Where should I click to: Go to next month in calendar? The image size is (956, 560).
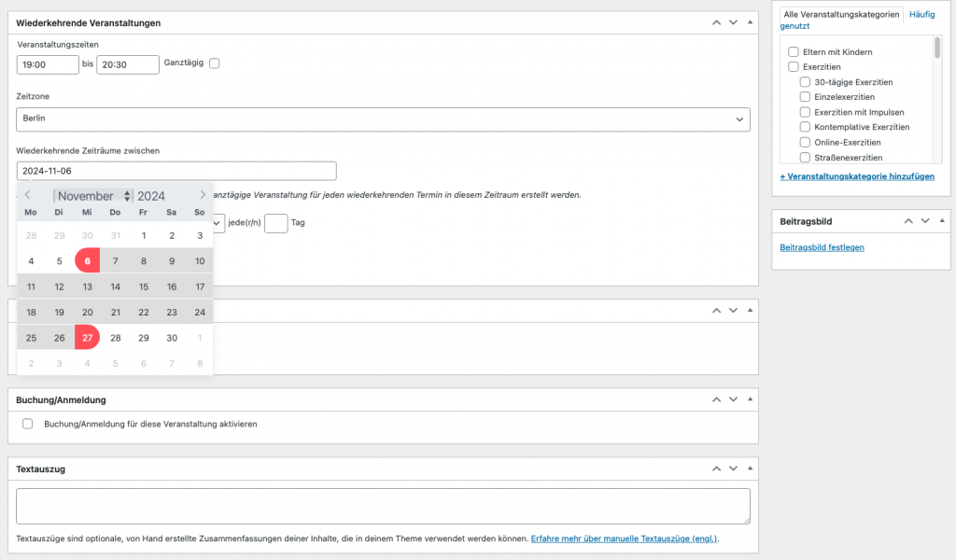click(203, 195)
